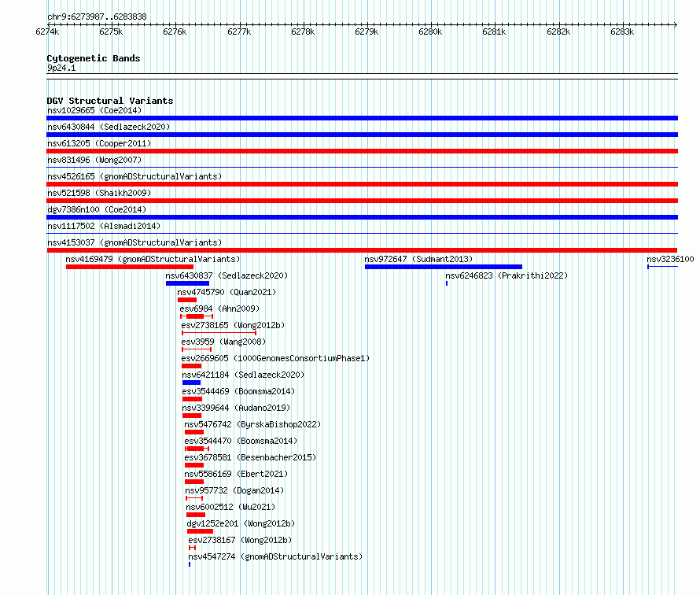Open esv6984 (Ahn2009) variant label
This screenshot has width=700, height=595.
(219, 309)
